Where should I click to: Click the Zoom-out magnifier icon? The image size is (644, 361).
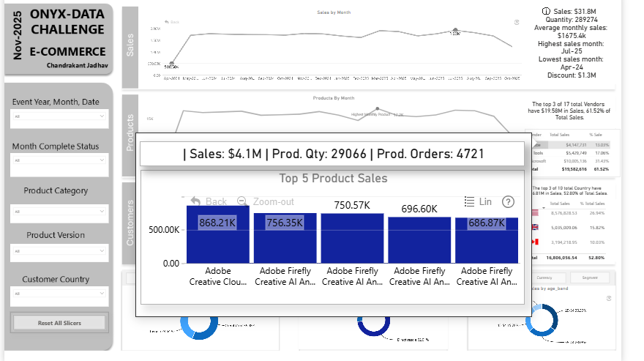coord(242,201)
